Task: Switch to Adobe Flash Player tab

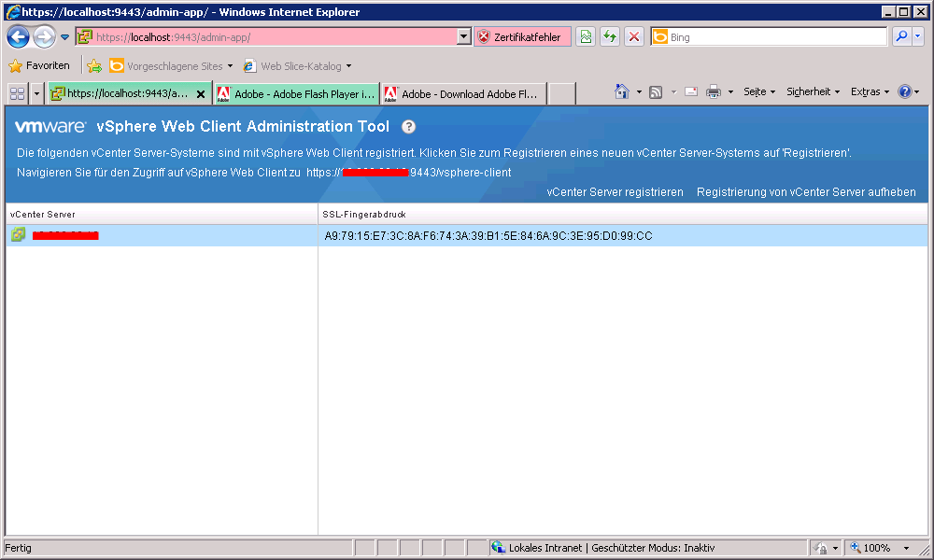Action: (297, 94)
